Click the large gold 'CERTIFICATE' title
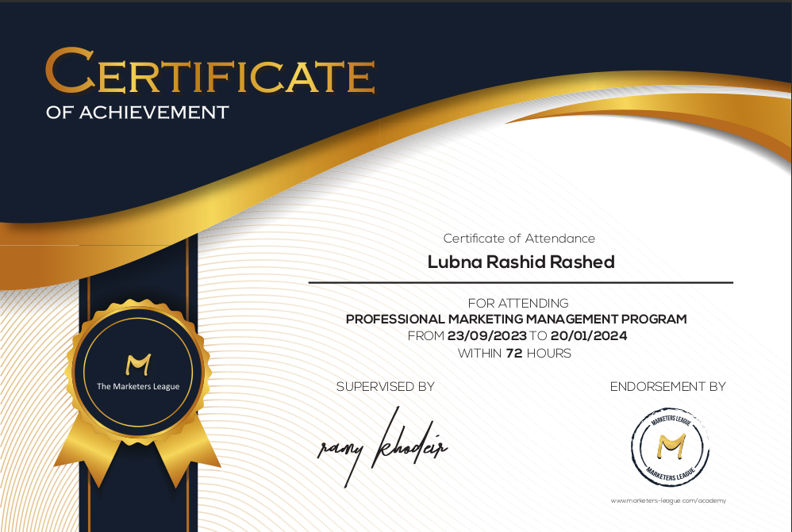Screen dimensions: 792x532 (x=210, y=73)
